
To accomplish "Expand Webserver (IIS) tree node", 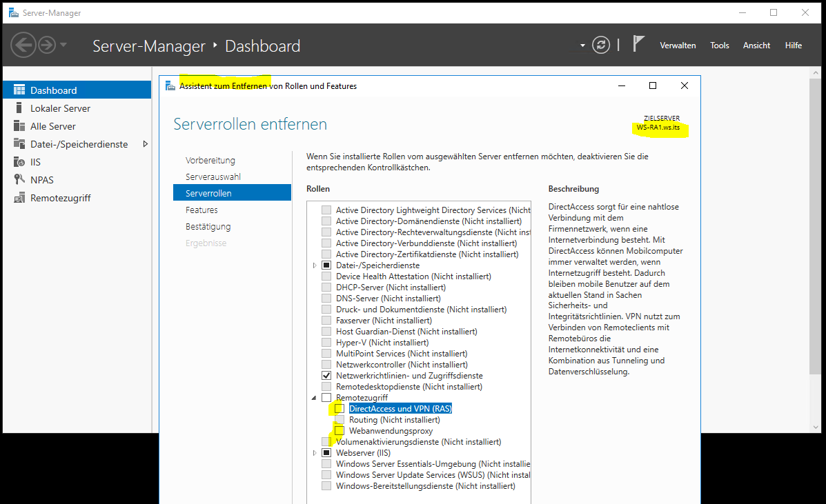I will point(315,453).
